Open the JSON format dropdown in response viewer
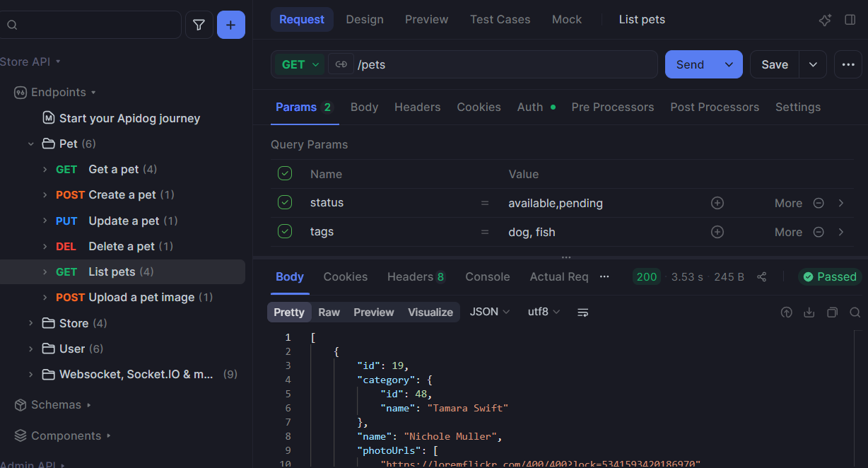This screenshot has height=468, width=868. coord(489,312)
